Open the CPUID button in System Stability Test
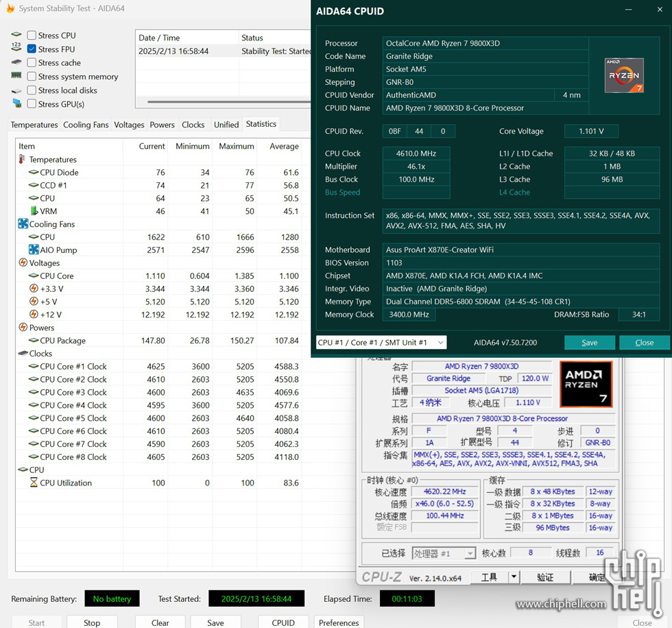 [x=283, y=623]
